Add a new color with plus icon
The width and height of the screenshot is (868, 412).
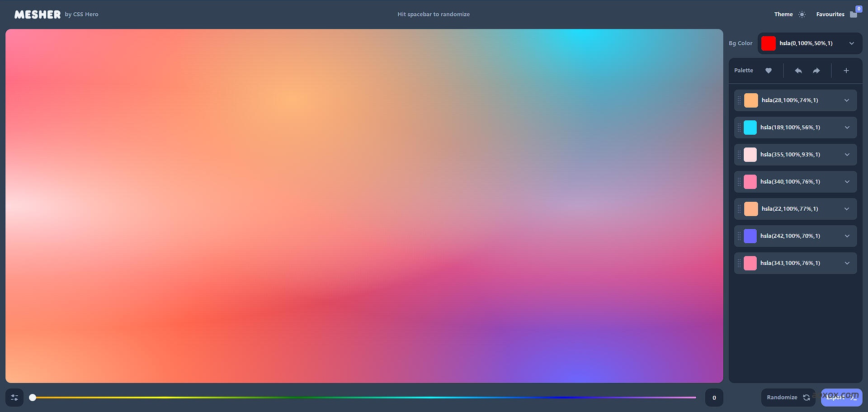click(x=846, y=71)
